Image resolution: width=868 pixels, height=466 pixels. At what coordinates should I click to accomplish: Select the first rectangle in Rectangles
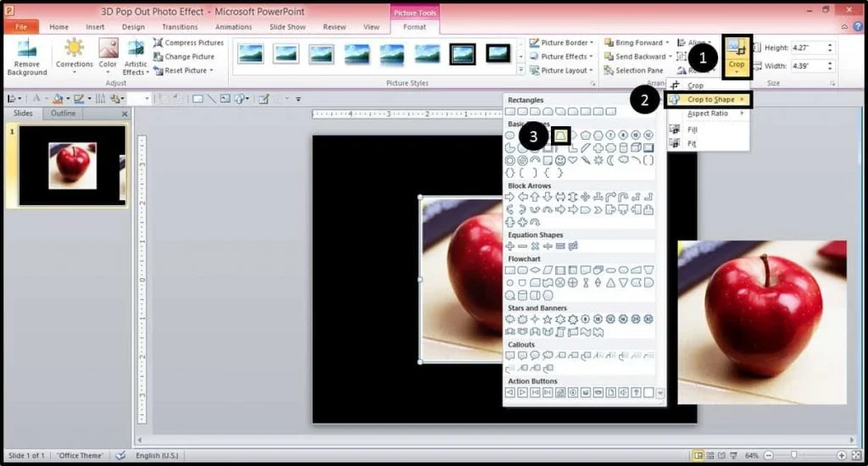click(509, 111)
